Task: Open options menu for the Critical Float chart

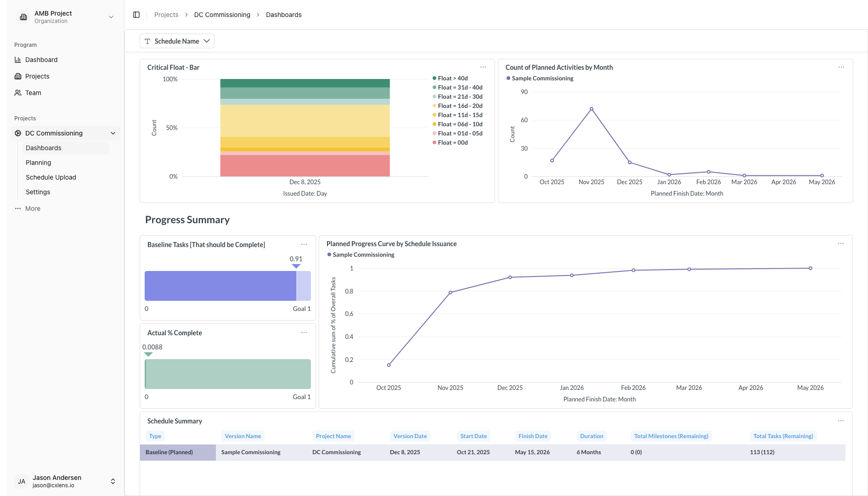Action: (x=483, y=67)
